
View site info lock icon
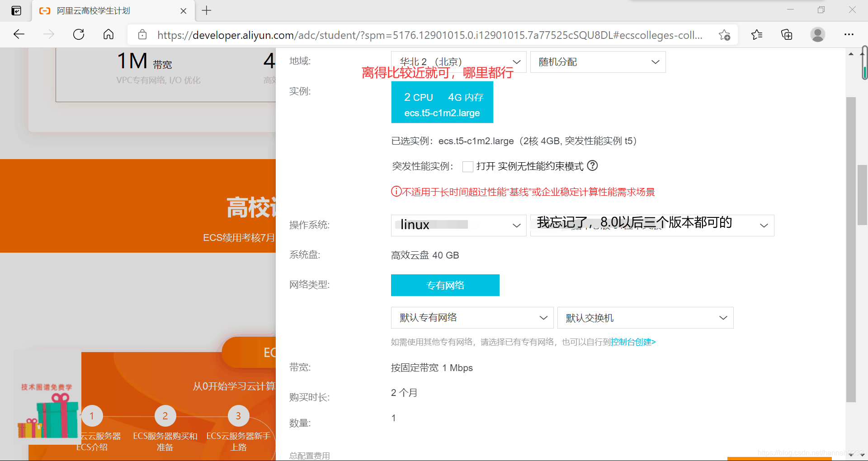[x=142, y=35]
